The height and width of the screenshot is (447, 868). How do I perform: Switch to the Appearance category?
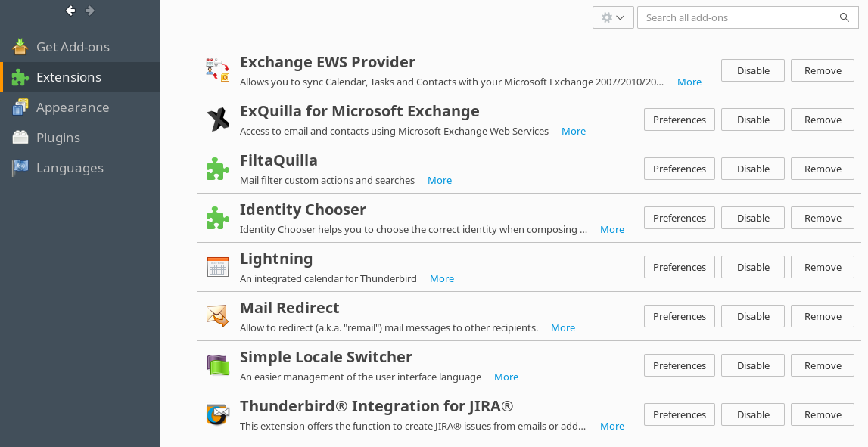pyautogui.click(x=73, y=107)
